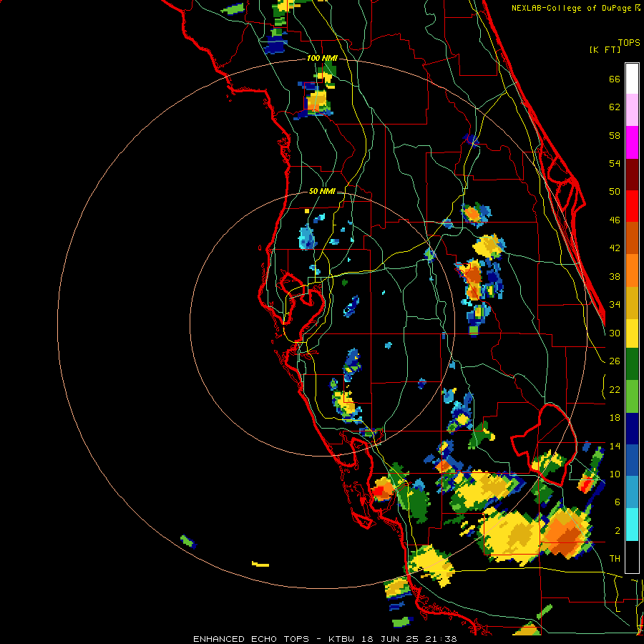Select the 10 scale label
Screen dimensions: 644x644
[x=615, y=474]
